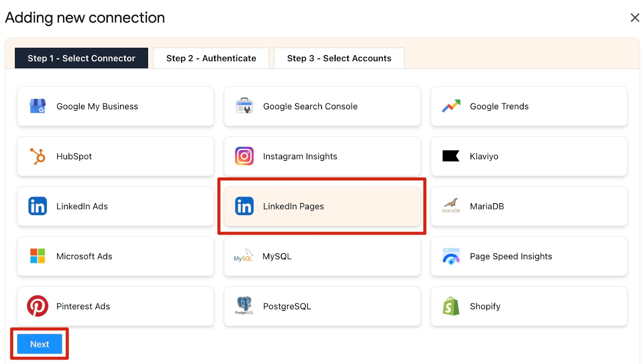Viewport: 644px width, 364px height.
Task: Choose the HubSpot sprocket icon
Action: (37, 156)
